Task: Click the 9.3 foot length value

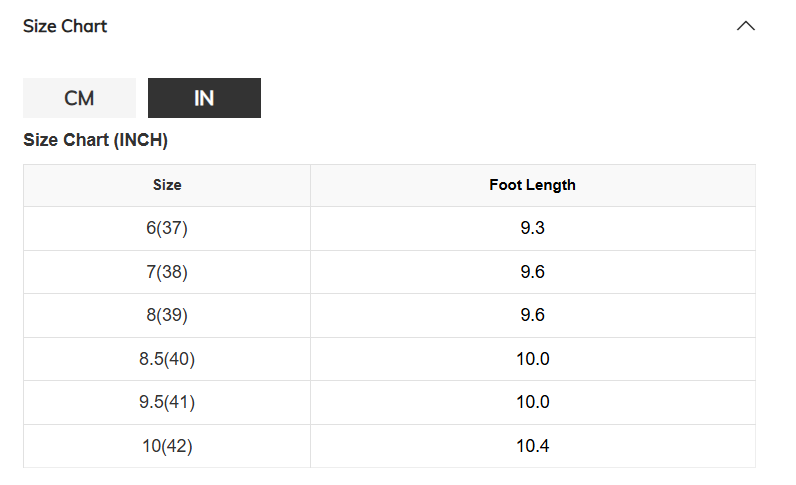Action: tap(533, 228)
